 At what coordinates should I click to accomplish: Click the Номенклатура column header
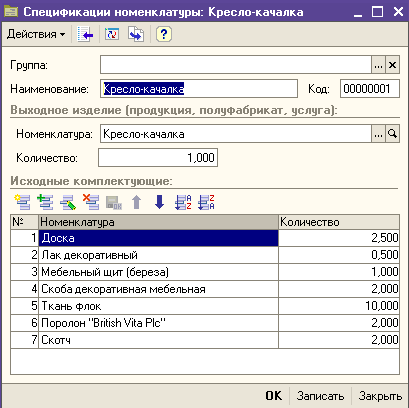[x=158, y=222]
